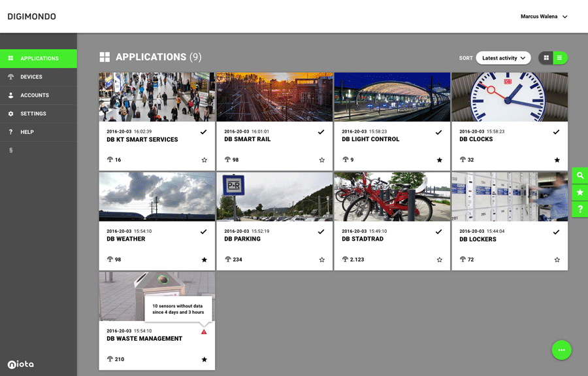Favorite DB KT Smart Services with star

click(204, 160)
